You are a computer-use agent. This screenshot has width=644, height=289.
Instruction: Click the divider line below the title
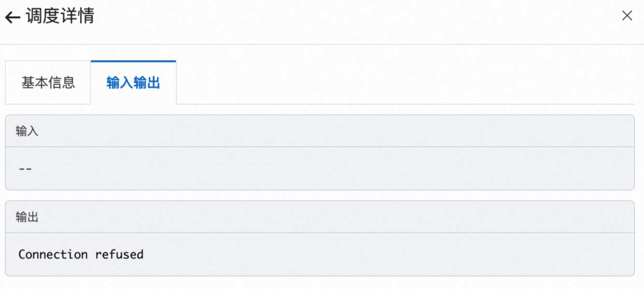click(322, 44)
